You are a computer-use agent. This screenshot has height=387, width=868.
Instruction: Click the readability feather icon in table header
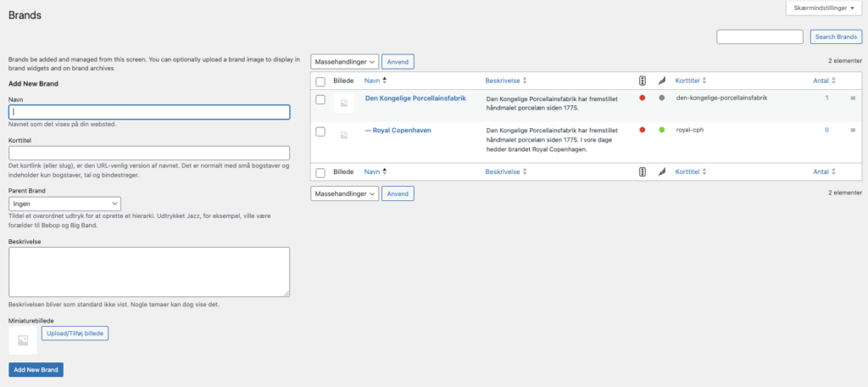(x=661, y=81)
